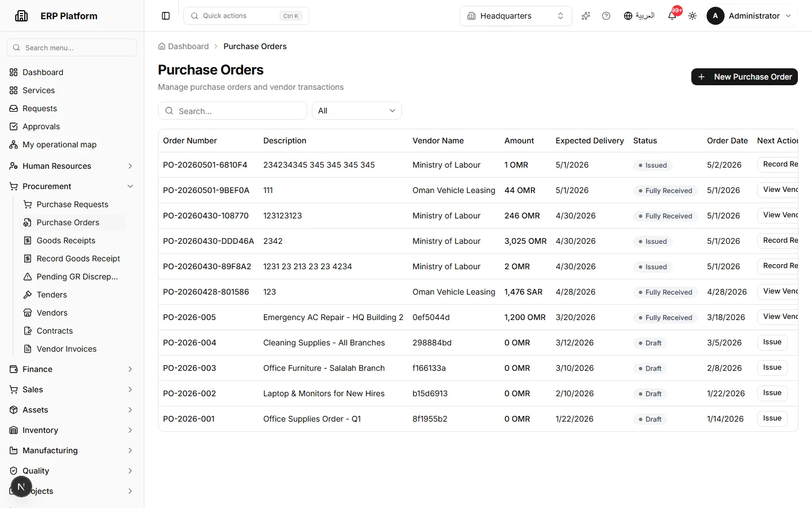Open Vendor Invoices page
812x508 pixels.
point(72,349)
